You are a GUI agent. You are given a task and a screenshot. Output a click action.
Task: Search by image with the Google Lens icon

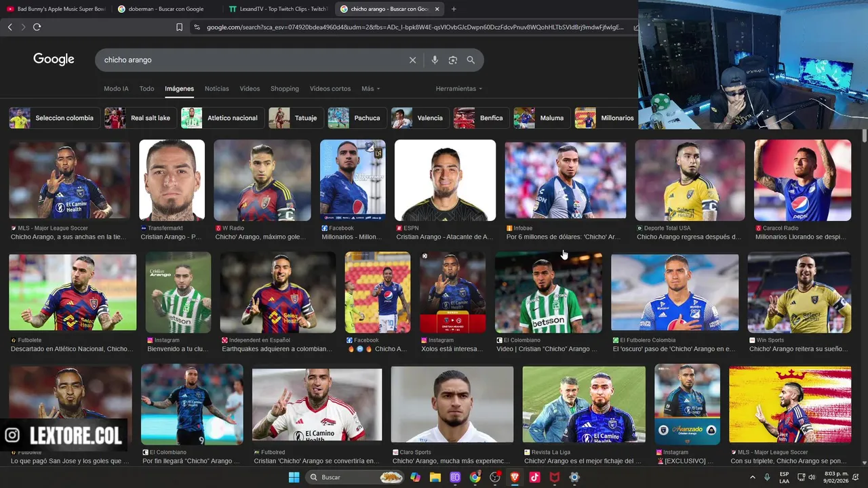453,60
